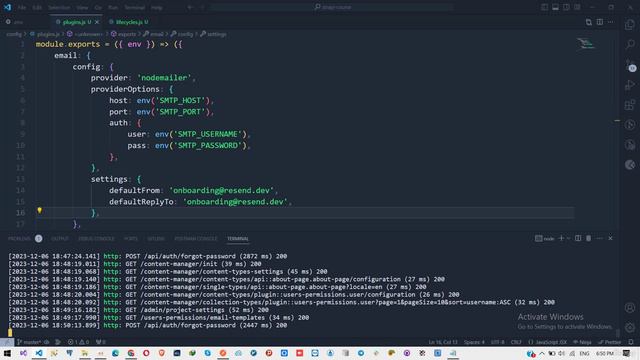Open the new terminal launch profile dropdown
This screenshot has width=640, height=360.
568,238
